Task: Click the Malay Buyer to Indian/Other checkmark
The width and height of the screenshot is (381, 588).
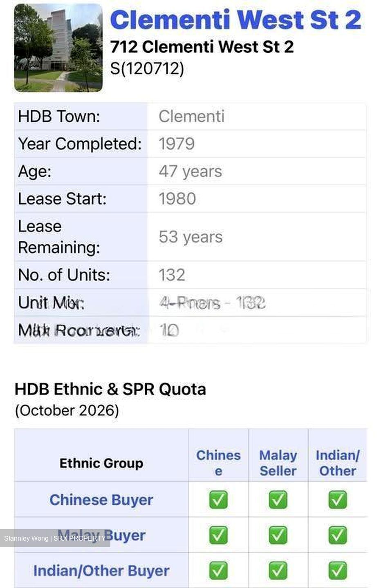Action: click(338, 535)
